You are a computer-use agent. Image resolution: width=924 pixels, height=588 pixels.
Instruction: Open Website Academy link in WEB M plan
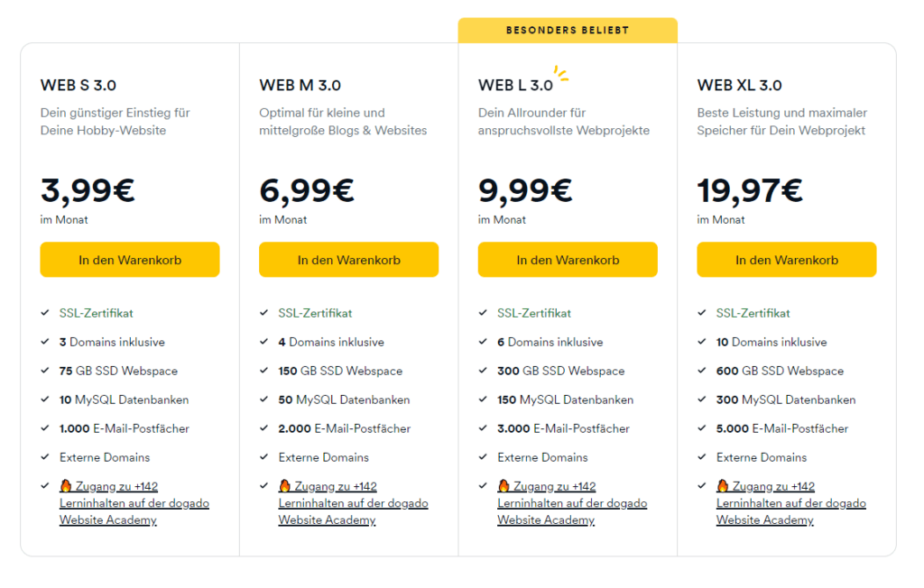tap(354, 503)
